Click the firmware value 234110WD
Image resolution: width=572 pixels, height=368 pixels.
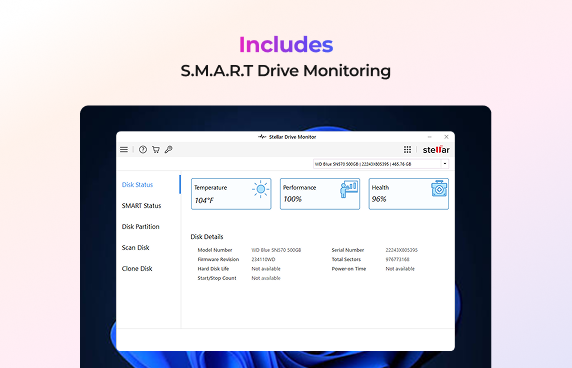263,259
